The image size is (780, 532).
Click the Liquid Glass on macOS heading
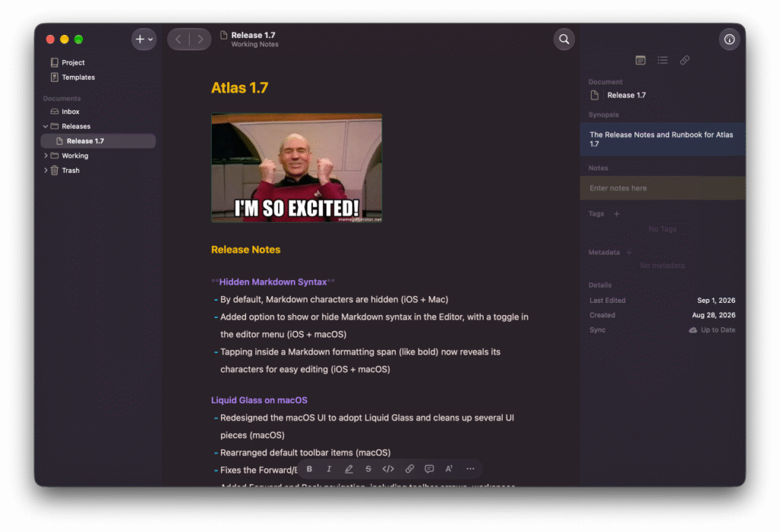pos(259,400)
